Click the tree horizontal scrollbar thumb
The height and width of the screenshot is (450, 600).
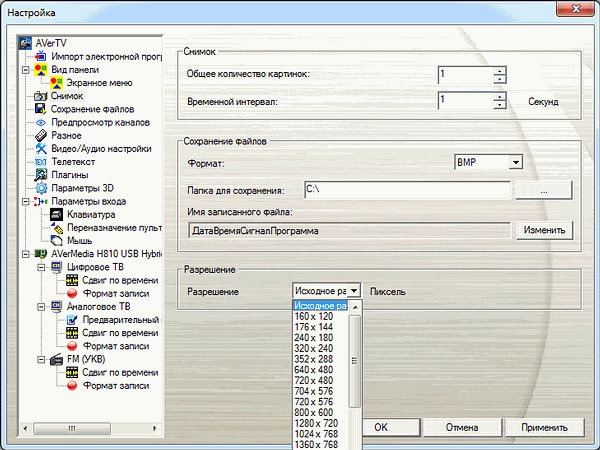pos(72,428)
